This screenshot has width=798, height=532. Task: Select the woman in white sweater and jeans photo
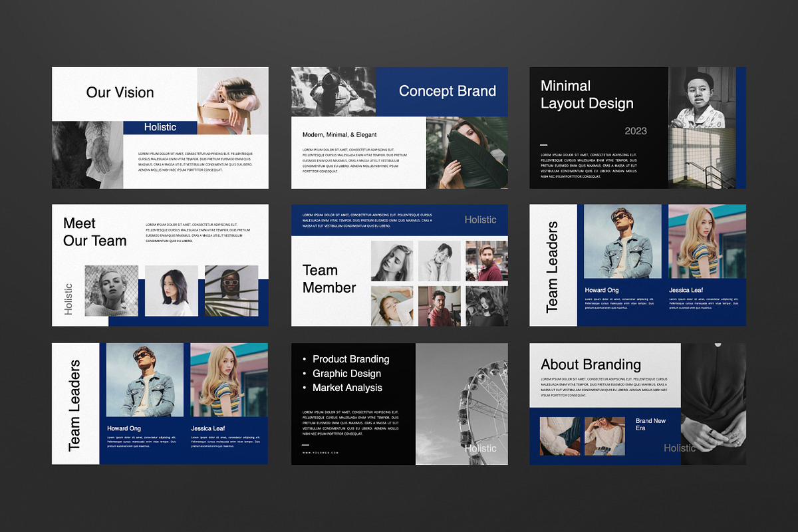[x=604, y=436]
